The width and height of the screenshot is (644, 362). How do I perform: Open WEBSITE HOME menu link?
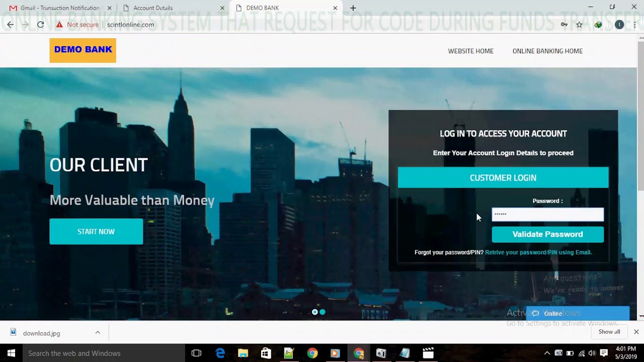tap(471, 51)
